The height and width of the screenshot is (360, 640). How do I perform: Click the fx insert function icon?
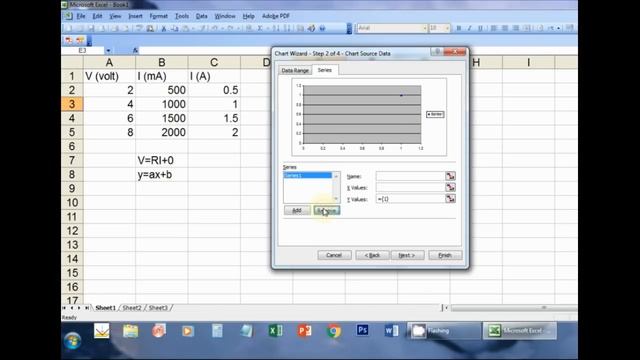pos(135,51)
